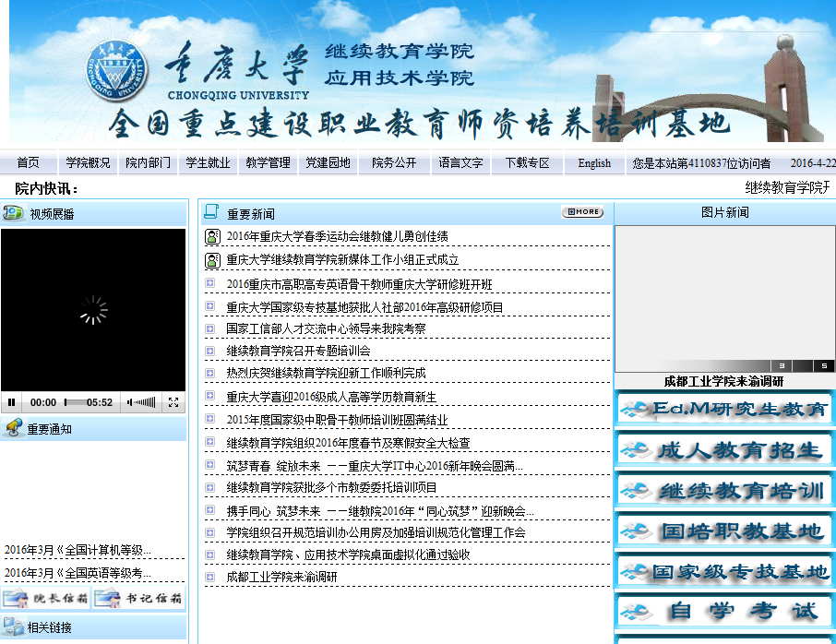Open the 成都工业学院来渝调研 news list link
This screenshot has height=644, width=836.
tap(281, 577)
